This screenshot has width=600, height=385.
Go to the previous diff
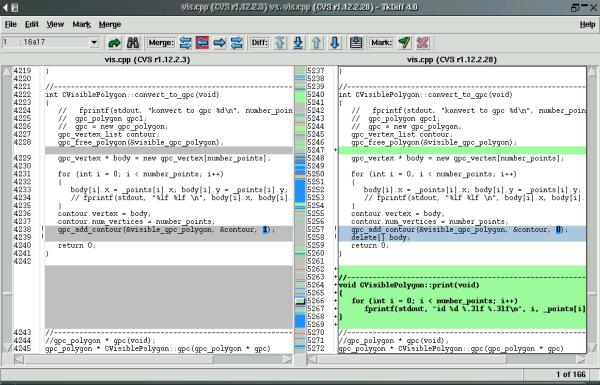click(316, 42)
